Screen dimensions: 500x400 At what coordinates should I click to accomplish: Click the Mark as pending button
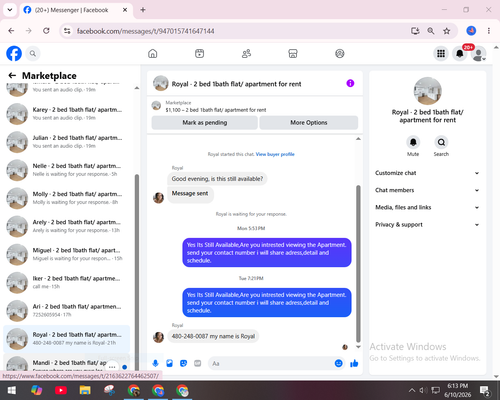pos(204,123)
